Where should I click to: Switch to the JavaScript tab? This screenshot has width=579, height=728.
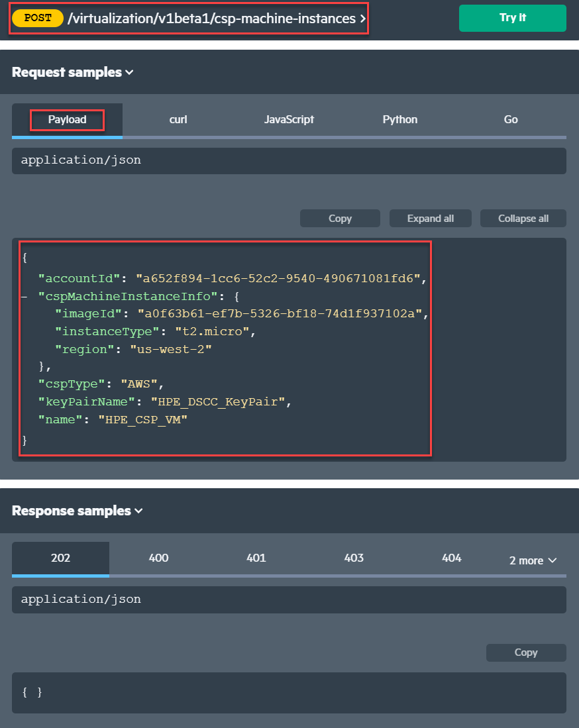coord(289,120)
